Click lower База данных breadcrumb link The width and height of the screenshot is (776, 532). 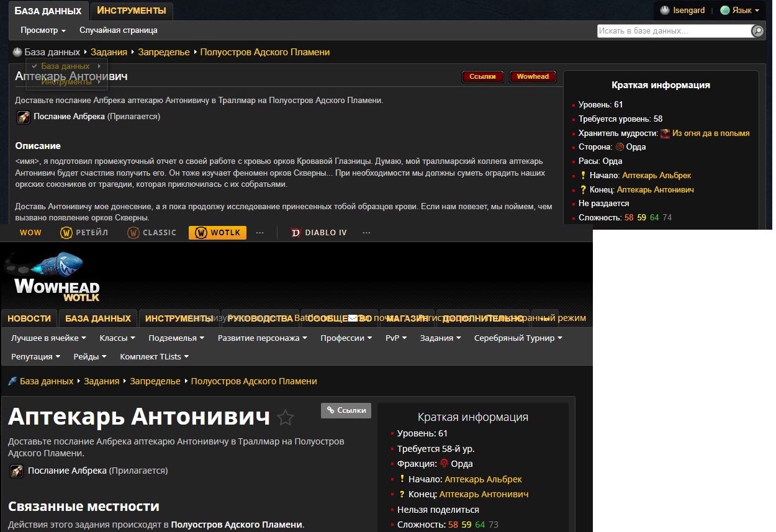click(47, 381)
